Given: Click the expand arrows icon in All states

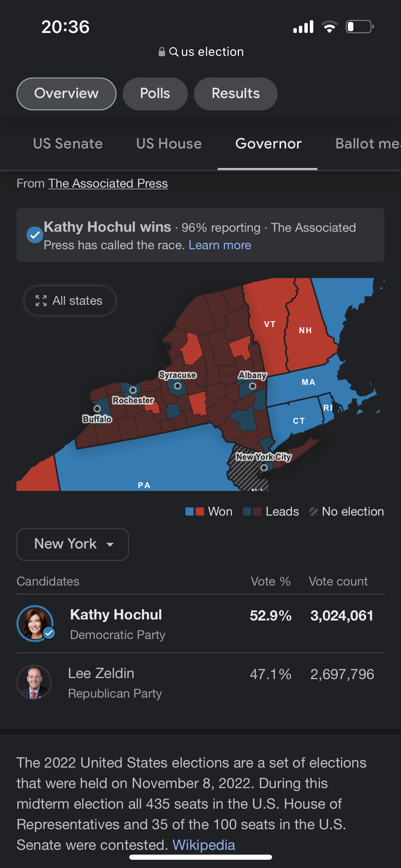Looking at the screenshot, I should [41, 301].
